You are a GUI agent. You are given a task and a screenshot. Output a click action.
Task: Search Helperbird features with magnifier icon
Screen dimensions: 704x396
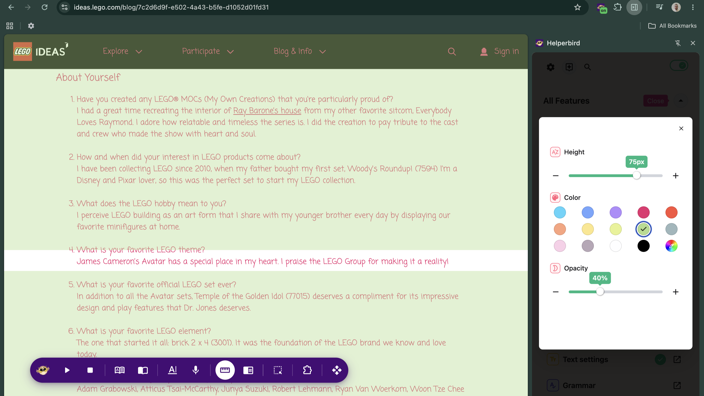[x=587, y=67]
